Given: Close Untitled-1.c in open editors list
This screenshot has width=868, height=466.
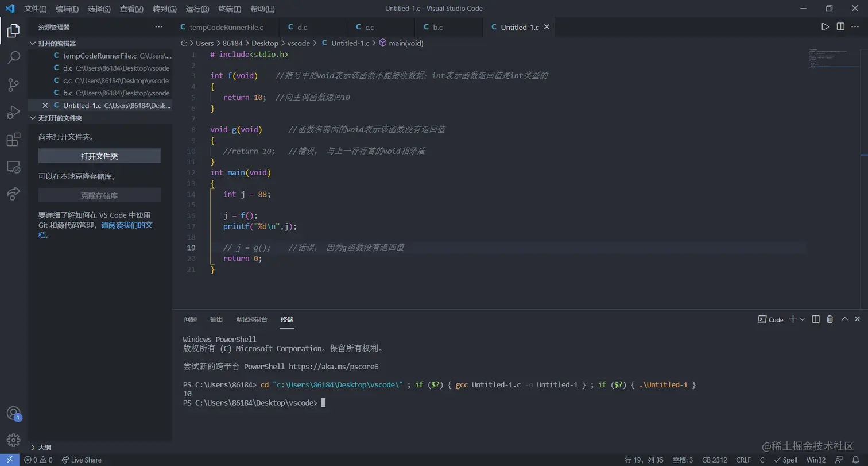Looking at the screenshot, I should pyautogui.click(x=45, y=106).
